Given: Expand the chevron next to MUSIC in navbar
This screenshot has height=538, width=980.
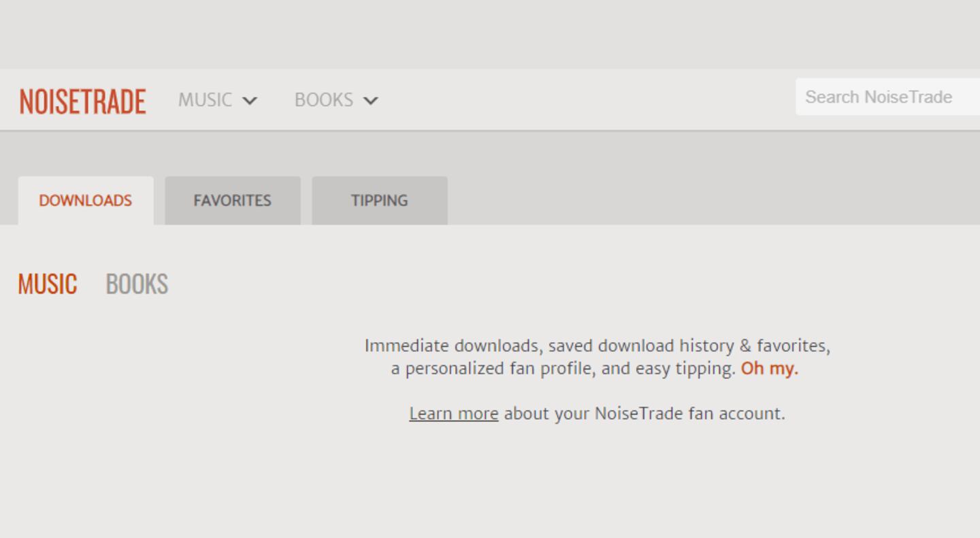Looking at the screenshot, I should point(250,101).
